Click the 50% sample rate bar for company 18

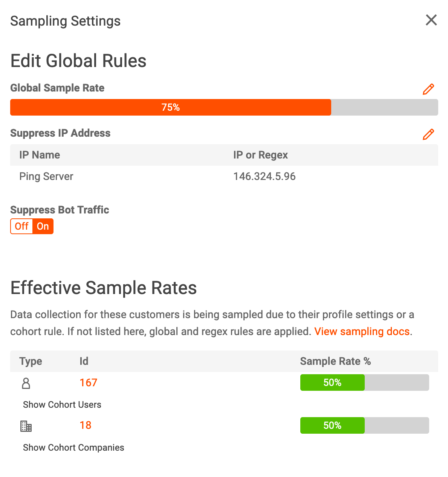pyautogui.click(x=332, y=425)
